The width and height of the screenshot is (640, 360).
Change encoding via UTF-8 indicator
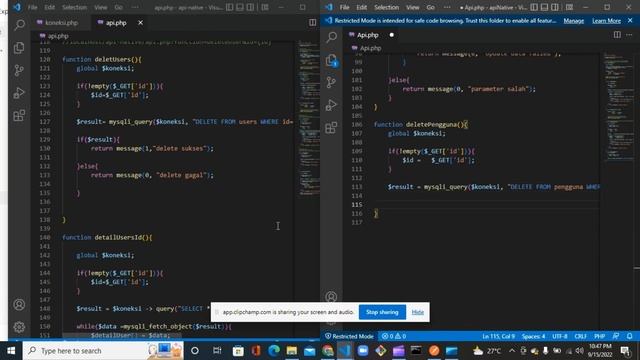(560, 336)
